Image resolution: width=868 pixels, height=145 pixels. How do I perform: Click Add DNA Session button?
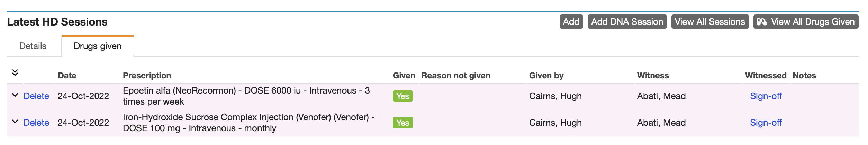(x=627, y=22)
